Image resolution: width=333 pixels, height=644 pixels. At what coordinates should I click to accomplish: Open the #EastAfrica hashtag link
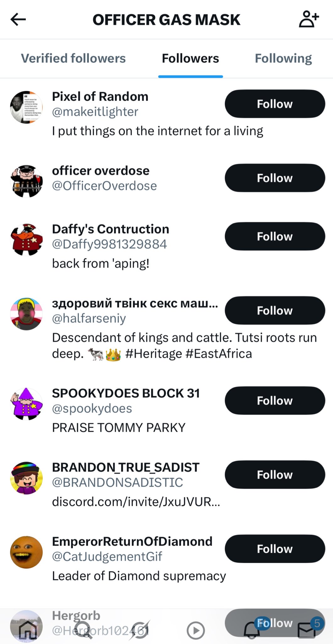tap(219, 354)
